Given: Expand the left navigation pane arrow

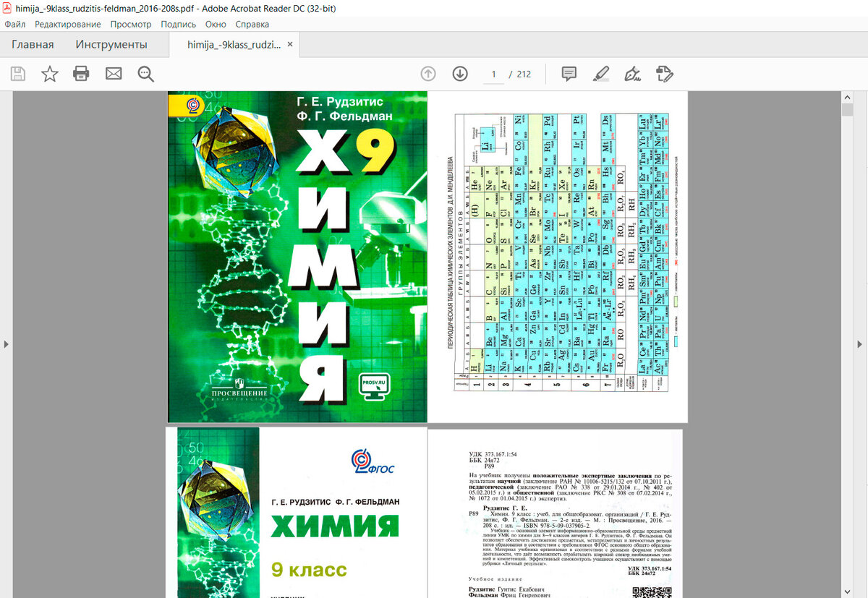Looking at the screenshot, I should tap(7, 344).
